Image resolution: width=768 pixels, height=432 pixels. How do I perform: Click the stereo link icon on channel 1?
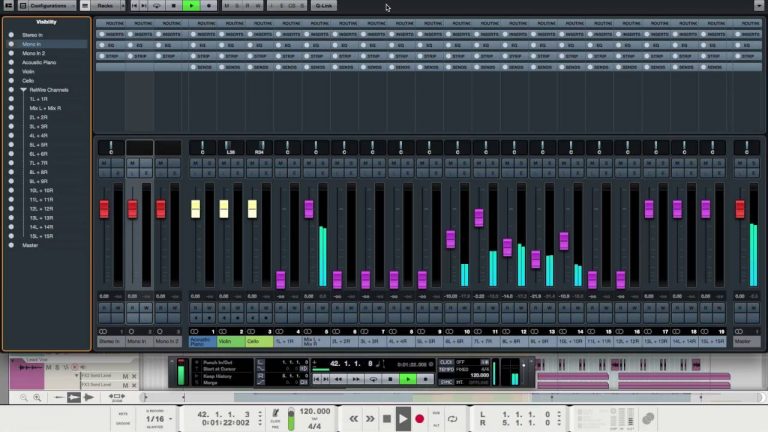(x=194, y=332)
